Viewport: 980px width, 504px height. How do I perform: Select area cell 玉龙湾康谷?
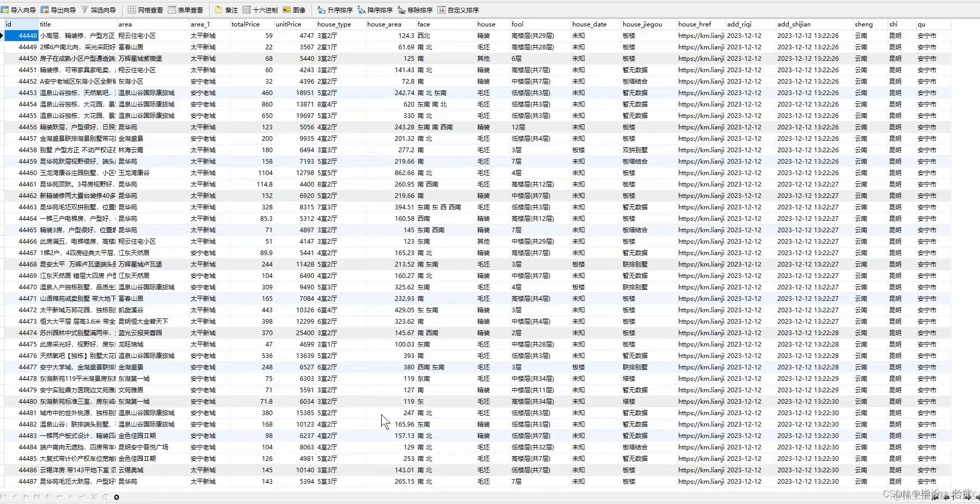click(x=153, y=173)
